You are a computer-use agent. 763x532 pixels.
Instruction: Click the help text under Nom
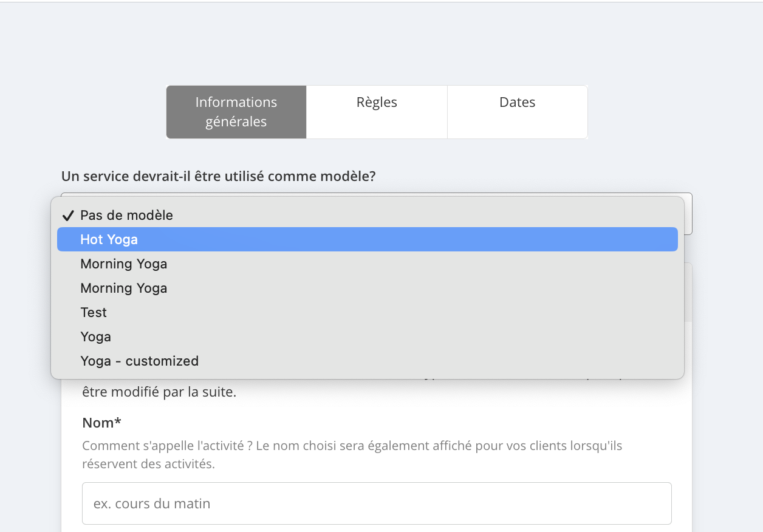point(352,455)
